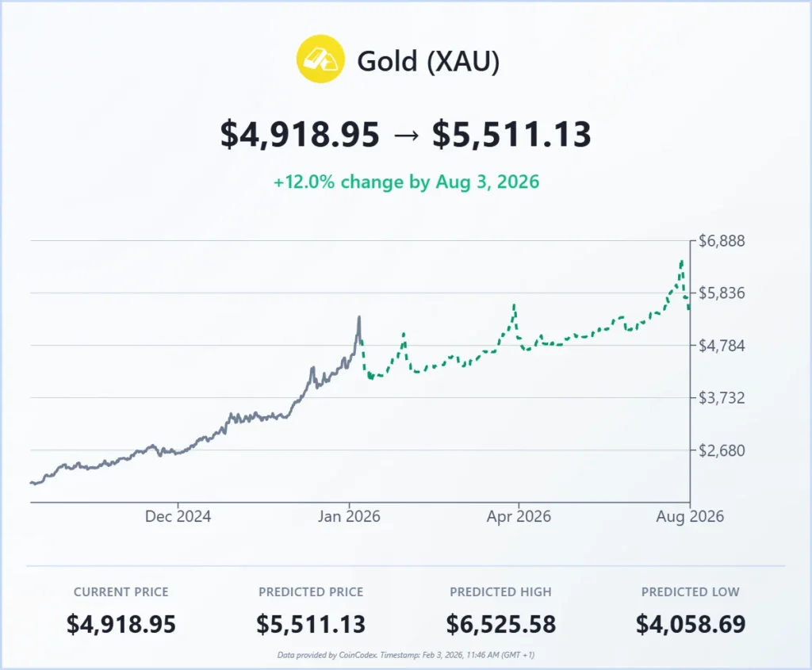Click the gold bars icon
The height and width of the screenshot is (670, 812).
[321, 59]
